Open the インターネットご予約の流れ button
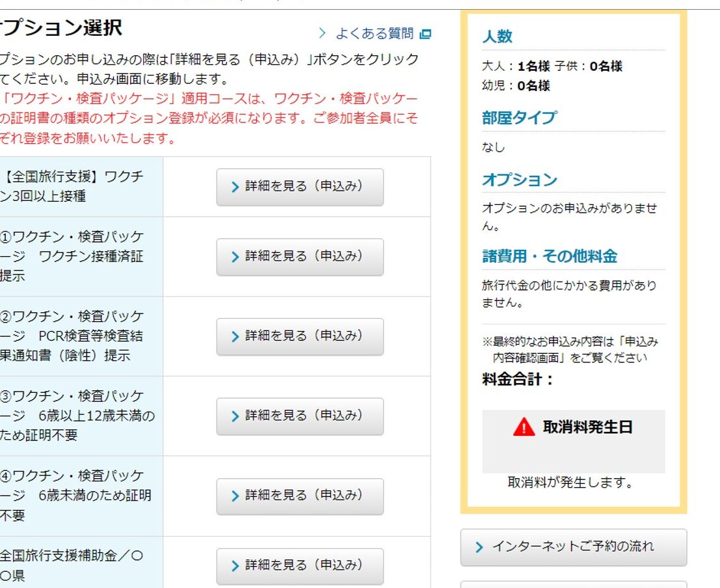The image size is (720, 588). tap(574, 547)
